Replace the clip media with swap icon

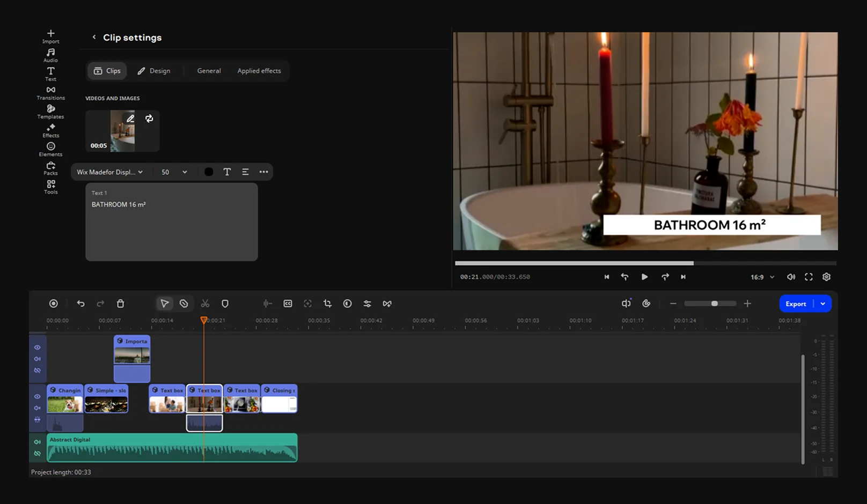click(x=149, y=118)
